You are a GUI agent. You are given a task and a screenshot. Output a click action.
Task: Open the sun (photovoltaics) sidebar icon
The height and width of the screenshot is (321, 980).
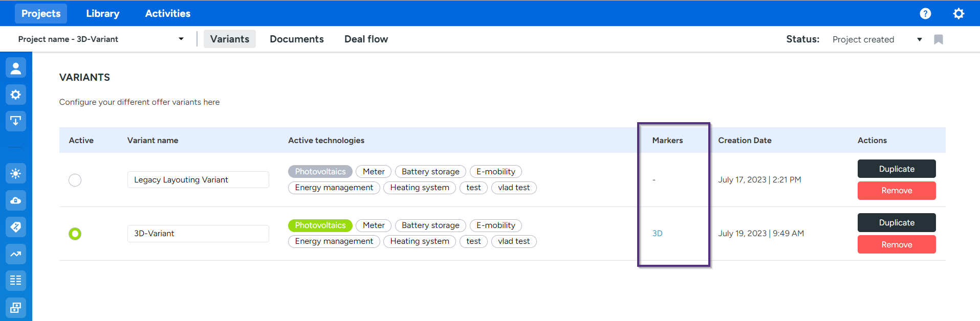point(16,174)
